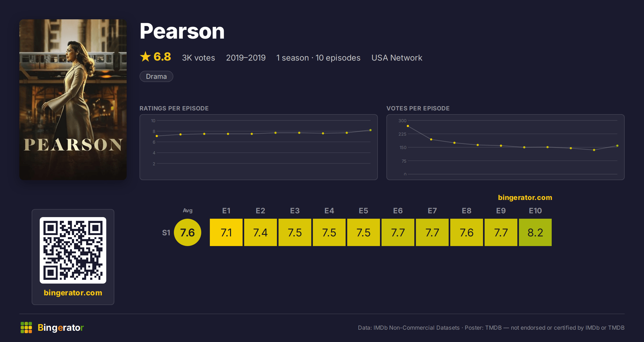Select the E1 rating tile 7.1
This screenshot has width=644, height=342.
click(x=226, y=232)
